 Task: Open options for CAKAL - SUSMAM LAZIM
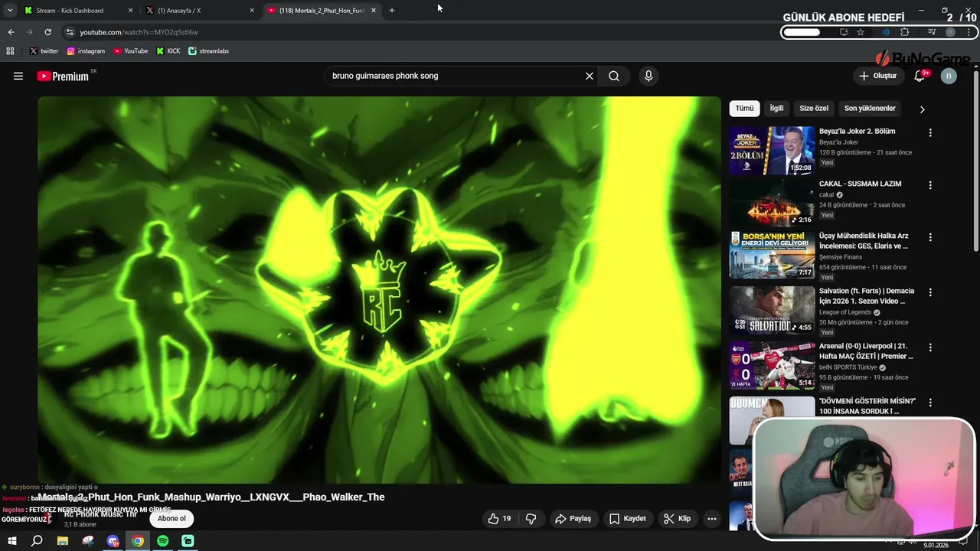tap(930, 185)
